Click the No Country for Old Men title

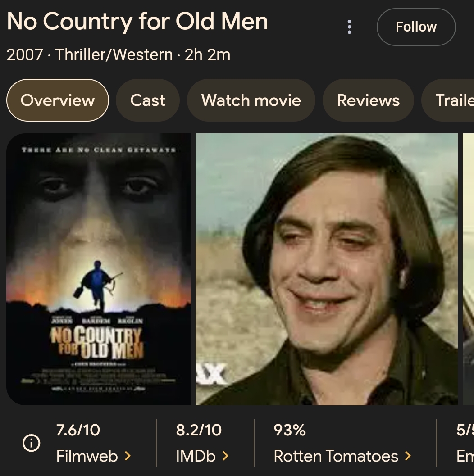(137, 22)
